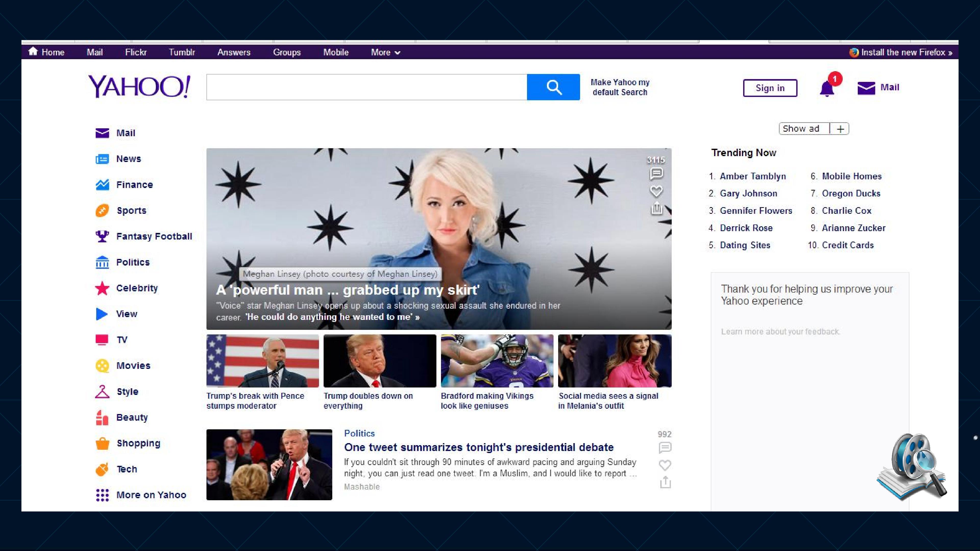Open the Charlie Cox trending link
This screenshot has width=980, height=551.
click(x=847, y=210)
